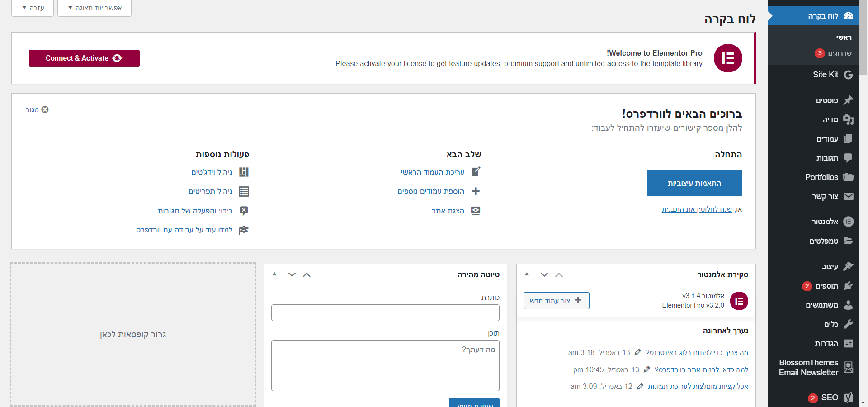The image size is (868, 407).
Task: Click edit-page icon beside עריכת העמוד הראשי
Action: [x=476, y=172]
